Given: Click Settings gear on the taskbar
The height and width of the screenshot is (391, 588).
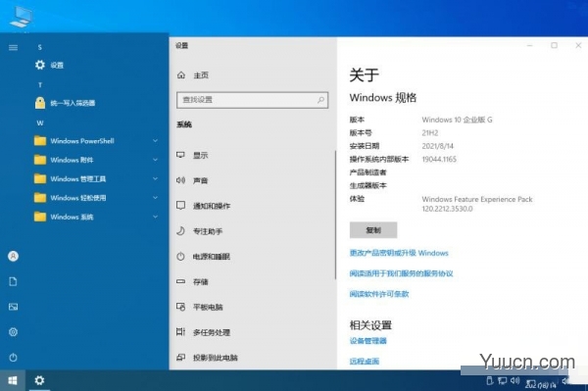Looking at the screenshot, I should click(x=39, y=380).
